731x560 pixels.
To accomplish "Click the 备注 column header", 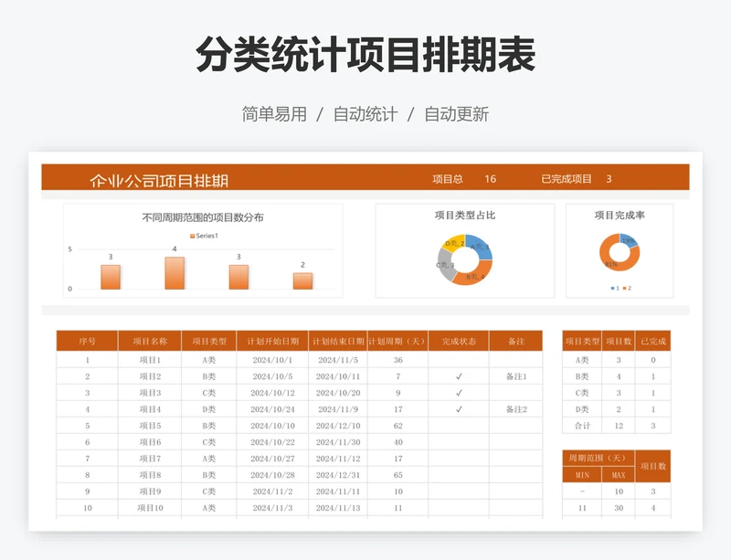I will 516,342.
